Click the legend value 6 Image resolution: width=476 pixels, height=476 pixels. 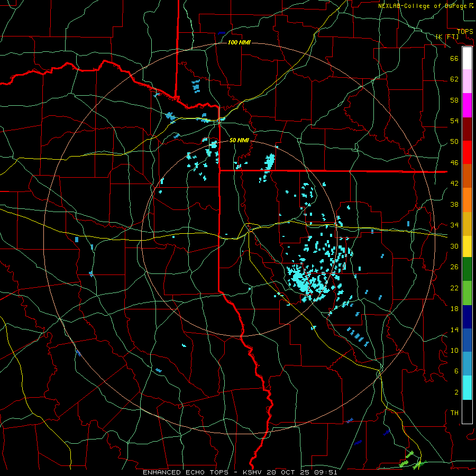456,371
